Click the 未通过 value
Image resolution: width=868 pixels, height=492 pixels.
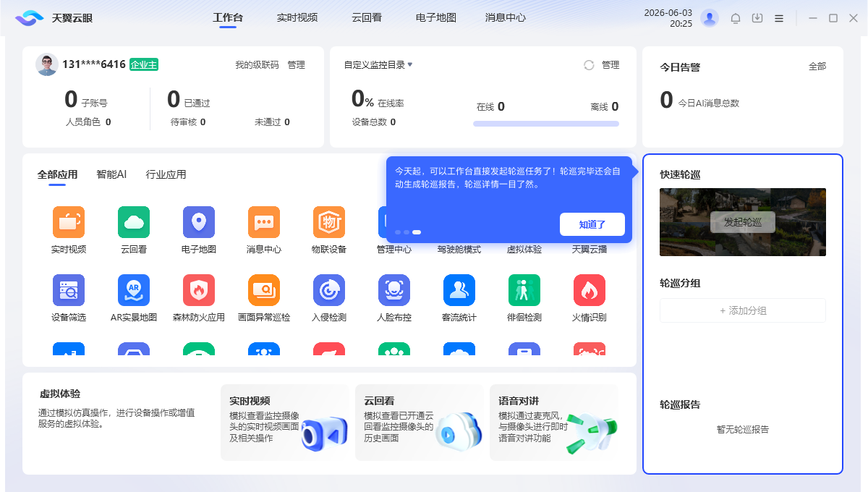(x=287, y=122)
